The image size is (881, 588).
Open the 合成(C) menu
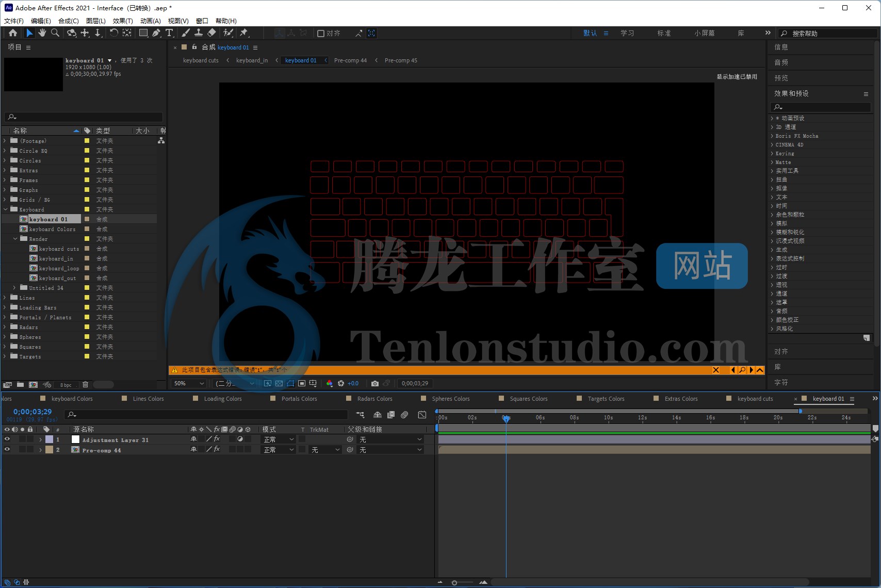69,21
